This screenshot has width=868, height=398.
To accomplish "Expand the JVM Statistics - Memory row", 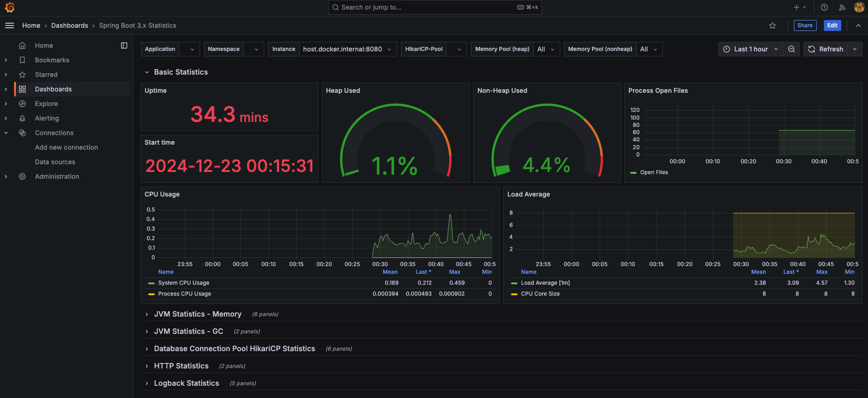I will click(197, 314).
